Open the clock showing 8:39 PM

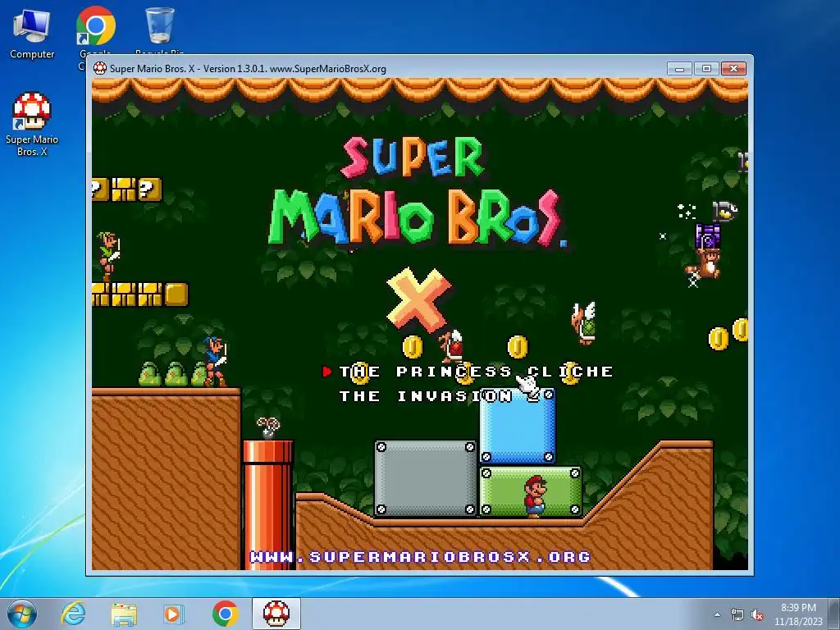point(798,614)
